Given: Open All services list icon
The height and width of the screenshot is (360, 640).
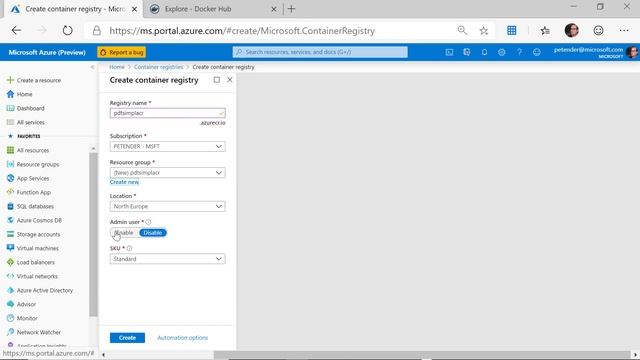Looking at the screenshot, I should [x=10, y=122].
